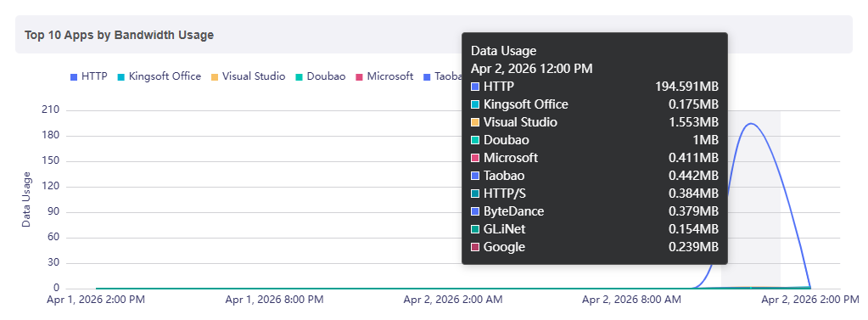The height and width of the screenshot is (320, 868).
Task: Click the y-axis value 210
Action: click(50, 110)
